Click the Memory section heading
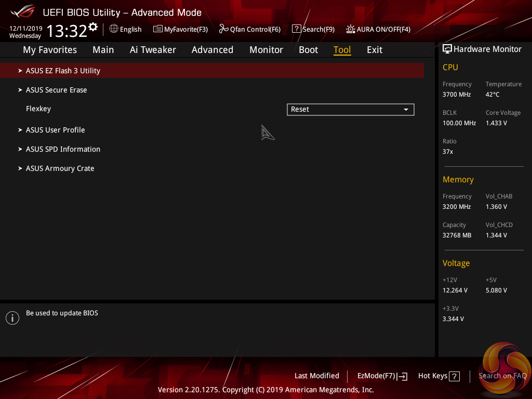Screen dimensions: 532x399 tap(458, 179)
